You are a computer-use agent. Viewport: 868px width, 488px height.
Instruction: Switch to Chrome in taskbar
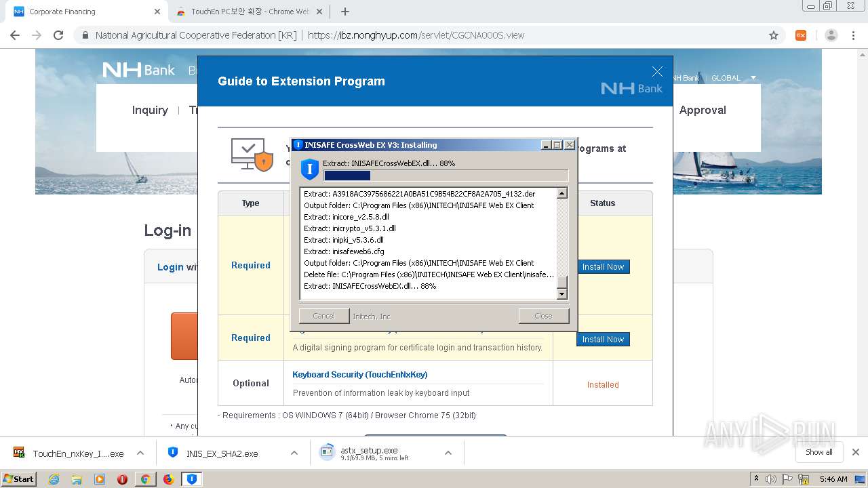(x=144, y=479)
